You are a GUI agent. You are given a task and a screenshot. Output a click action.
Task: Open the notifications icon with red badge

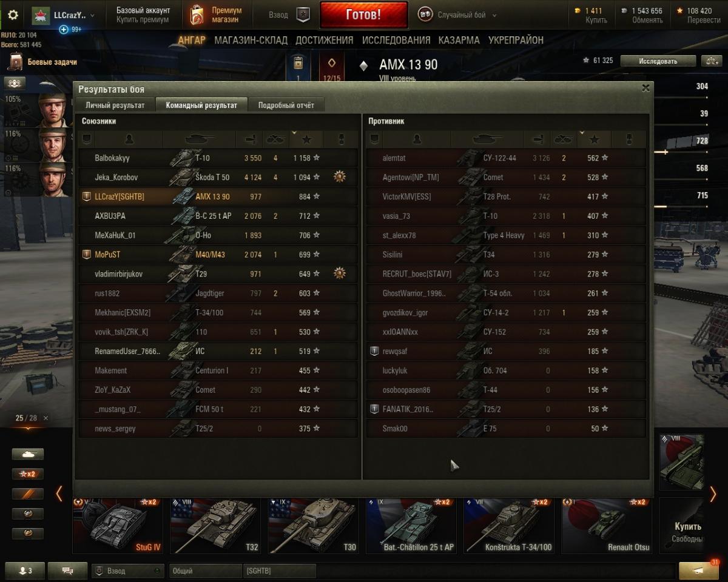click(x=699, y=570)
